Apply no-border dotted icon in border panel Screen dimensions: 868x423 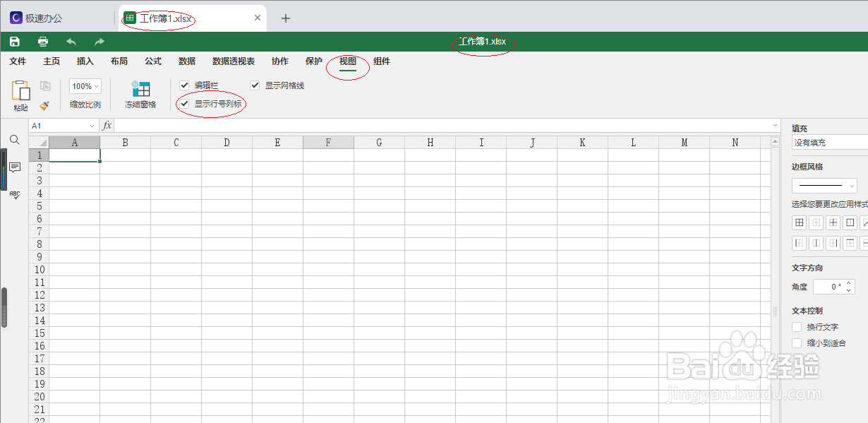click(x=816, y=222)
